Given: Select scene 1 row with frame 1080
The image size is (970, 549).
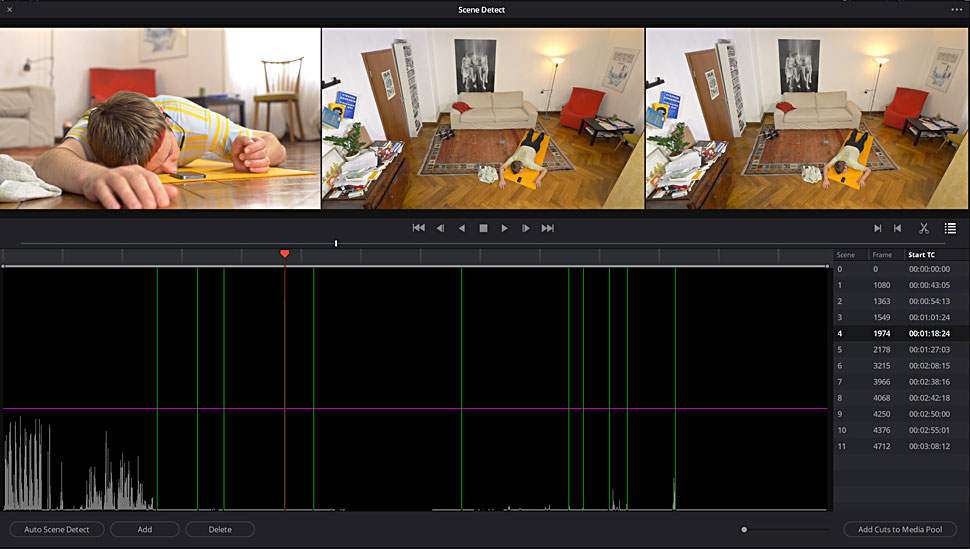Looking at the screenshot, I should [x=901, y=285].
